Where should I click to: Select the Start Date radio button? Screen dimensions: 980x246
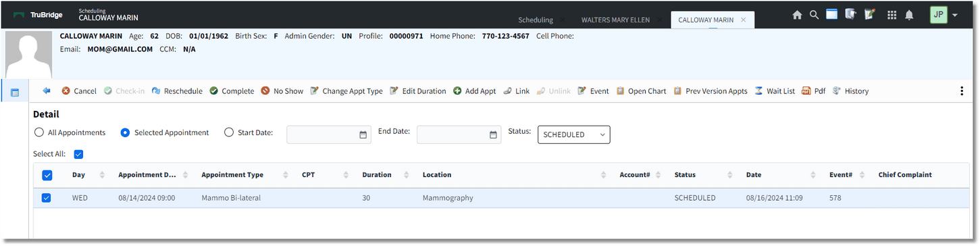[x=229, y=132]
